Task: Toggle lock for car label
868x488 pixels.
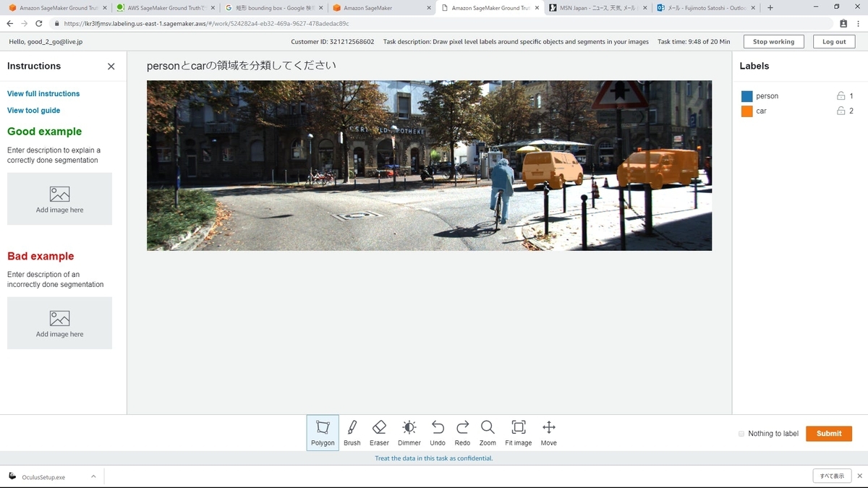Action: 841,111
